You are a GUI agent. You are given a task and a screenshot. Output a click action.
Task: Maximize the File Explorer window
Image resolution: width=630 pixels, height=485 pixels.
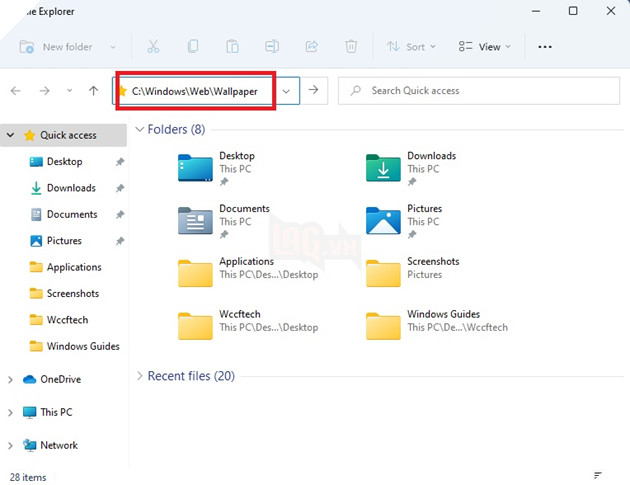coord(573,11)
